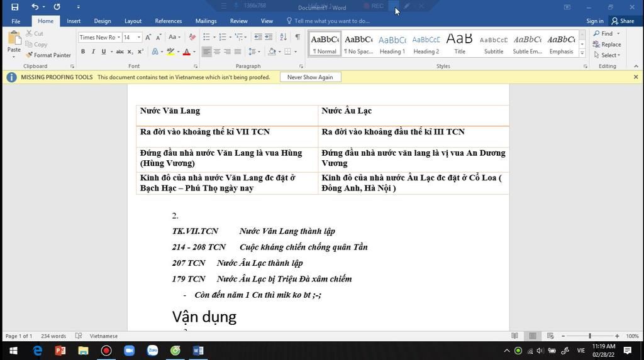This screenshot has height=360, width=644.
Task: Justify the paragraph text
Action: [237, 52]
